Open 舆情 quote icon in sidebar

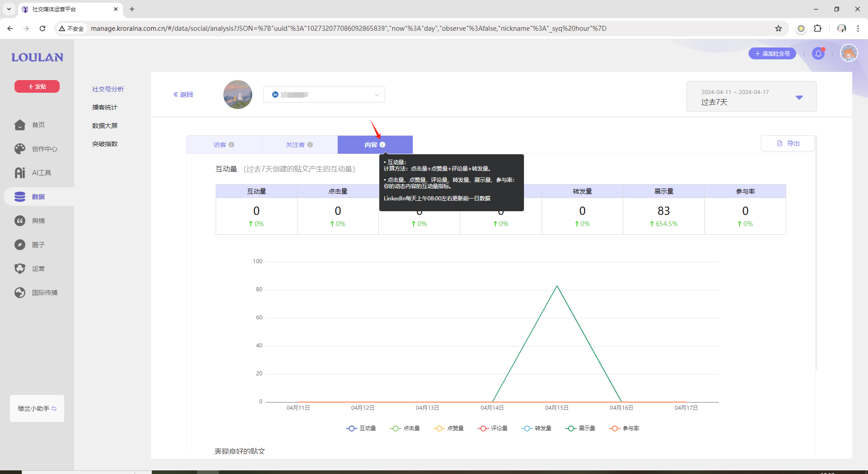(x=20, y=221)
